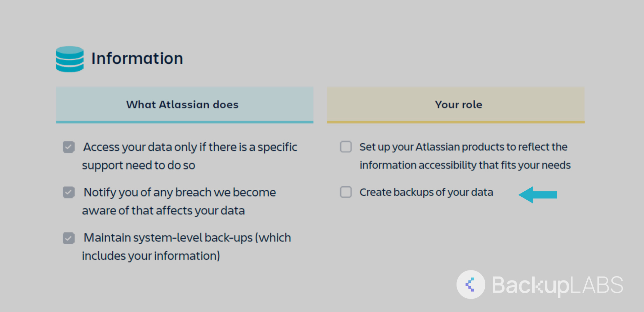Click the teal underline below 'What Atlassian does'
The height and width of the screenshot is (312, 644).
pyautogui.click(x=184, y=122)
